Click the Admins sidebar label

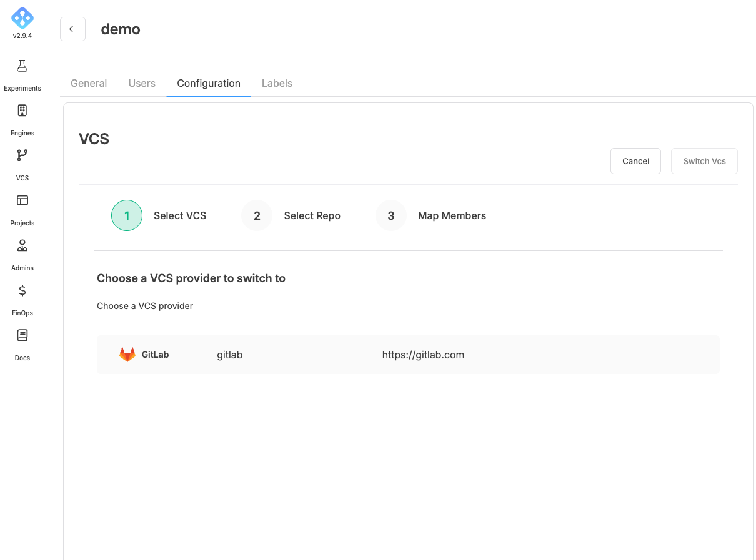[x=22, y=268]
